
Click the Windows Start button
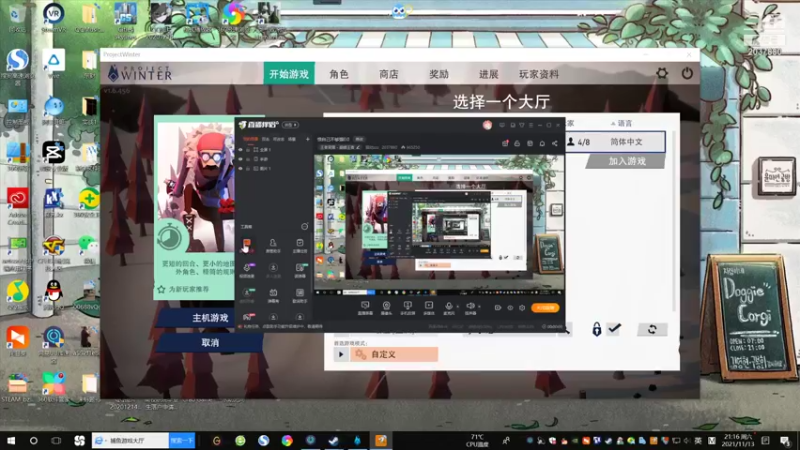tap(10, 440)
